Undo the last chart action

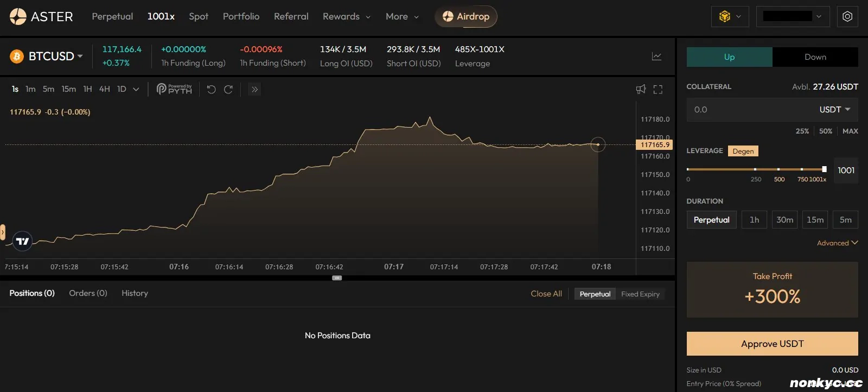[x=212, y=89]
